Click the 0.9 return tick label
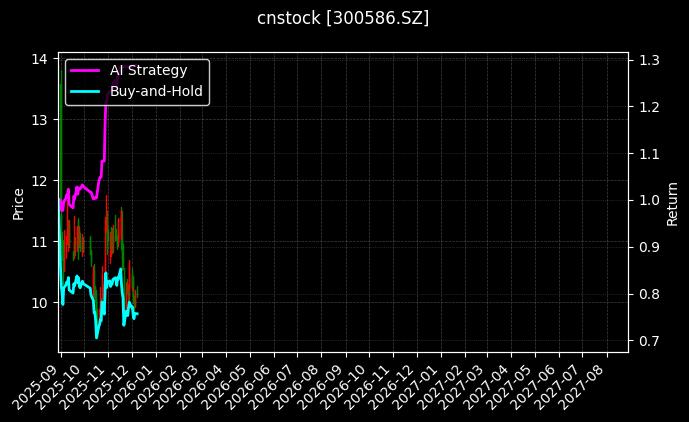The width and height of the screenshot is (689, 422). click(649, 247)
